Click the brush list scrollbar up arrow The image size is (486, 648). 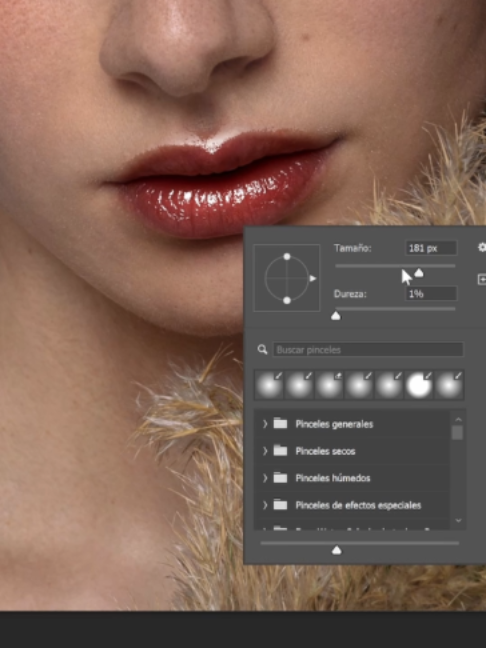(458, 419)
